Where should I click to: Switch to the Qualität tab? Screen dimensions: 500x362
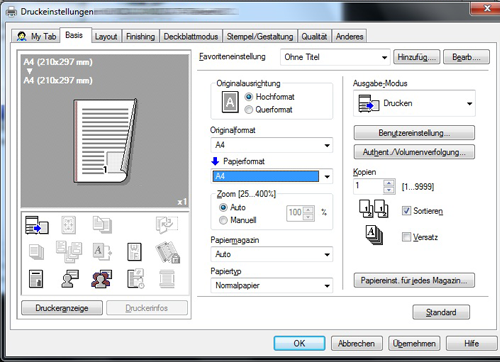click(314, 36)
